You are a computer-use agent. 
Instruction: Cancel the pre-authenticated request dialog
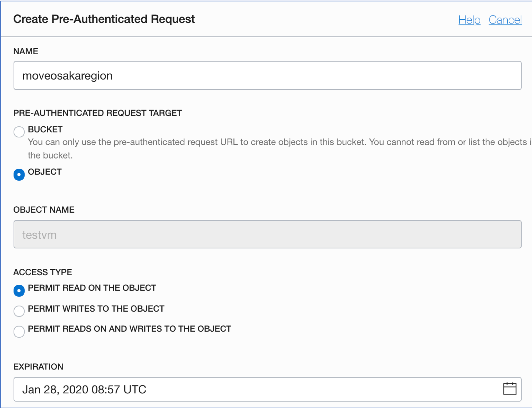[x=505, y=20]
